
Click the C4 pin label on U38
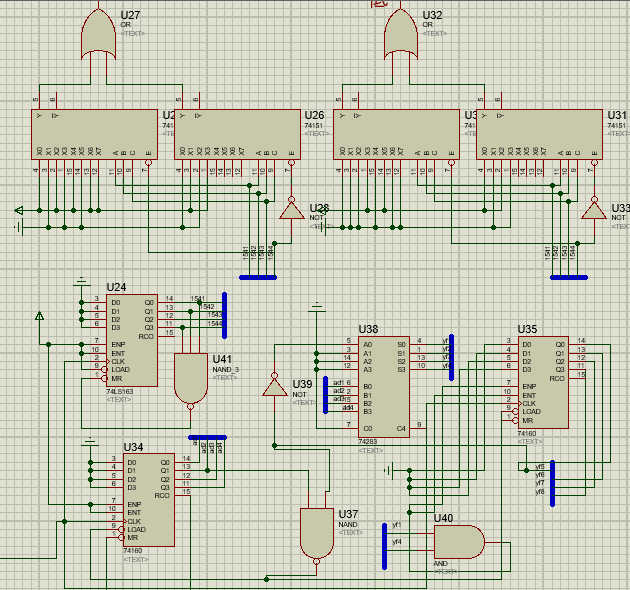[x=401, y=428]
